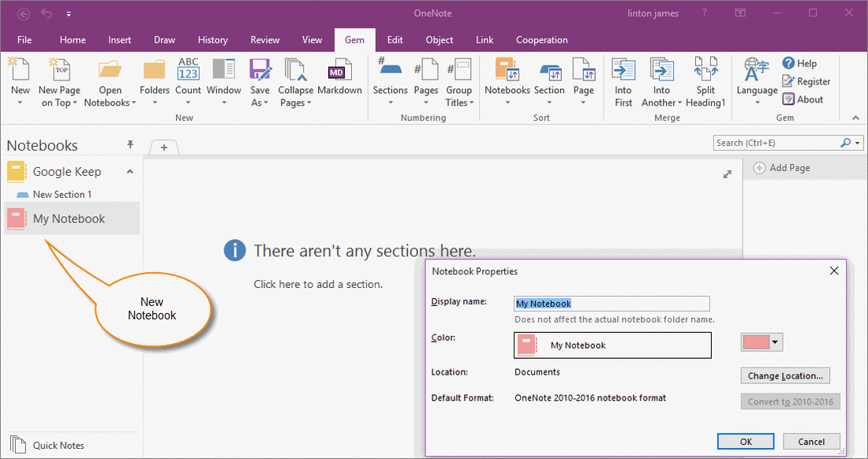Open the search scope dropdown arrow
Viewport: 868px width, 459px height.
point(858,143)
